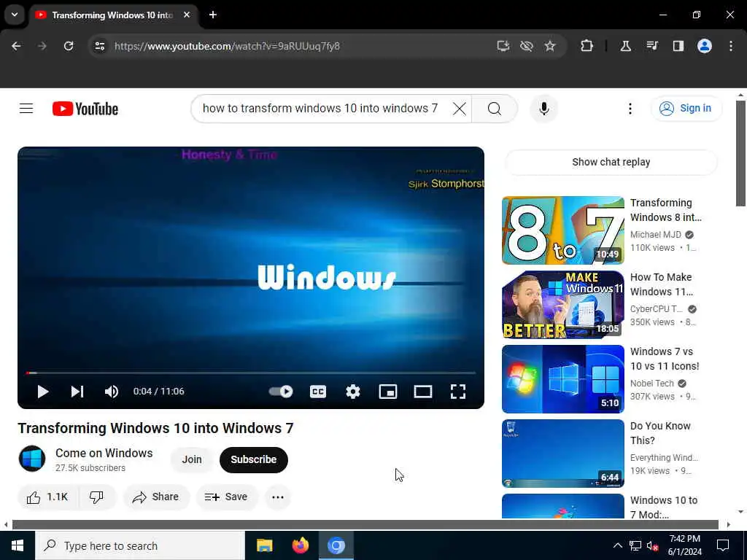Toggle closed captions CC
The width and height of the screenshot is (747, 560).
coord(318,392)
